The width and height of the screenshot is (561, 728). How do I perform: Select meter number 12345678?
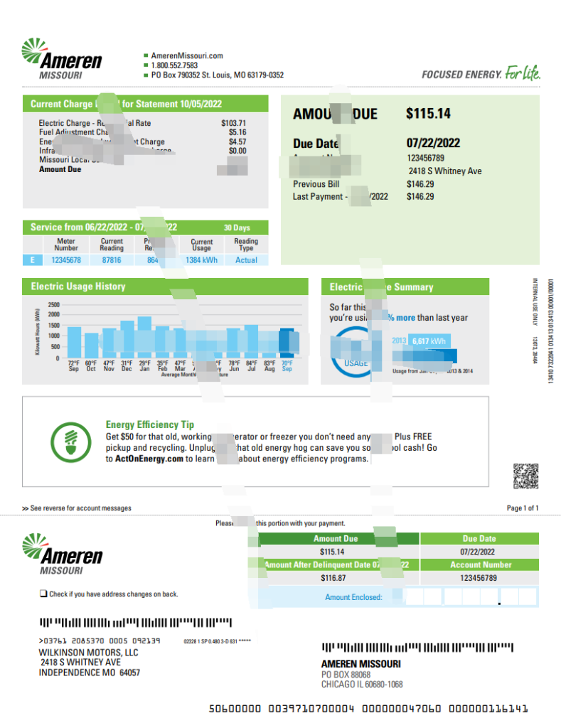(x=66, y=260)
